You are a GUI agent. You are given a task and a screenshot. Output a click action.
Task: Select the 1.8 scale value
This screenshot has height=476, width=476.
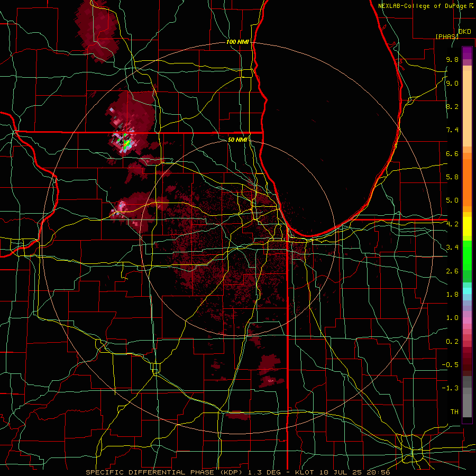(x=452, y=295)
